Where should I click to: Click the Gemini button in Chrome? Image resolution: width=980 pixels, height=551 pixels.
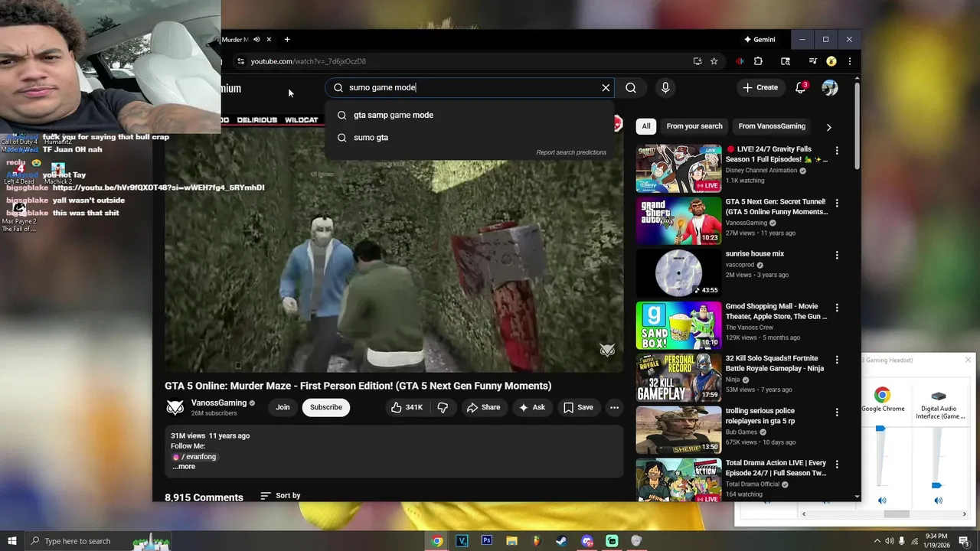click(x=759, y=40)
